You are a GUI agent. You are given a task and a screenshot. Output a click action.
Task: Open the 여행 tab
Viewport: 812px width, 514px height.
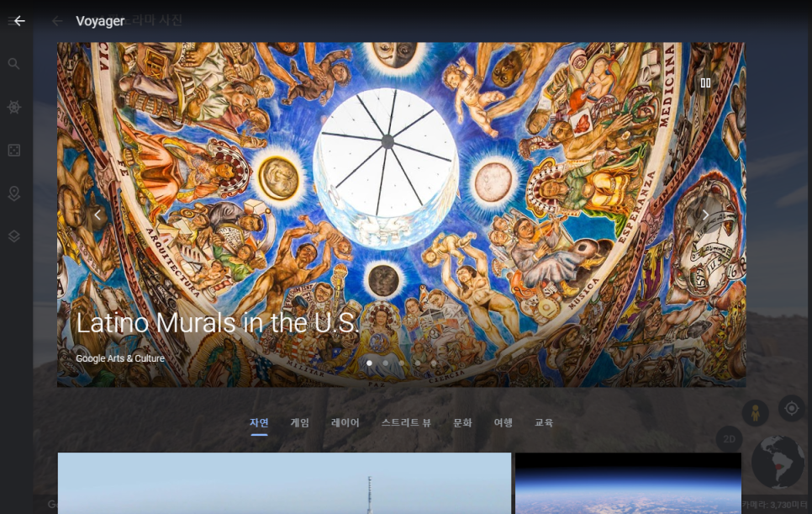point(503,423)
